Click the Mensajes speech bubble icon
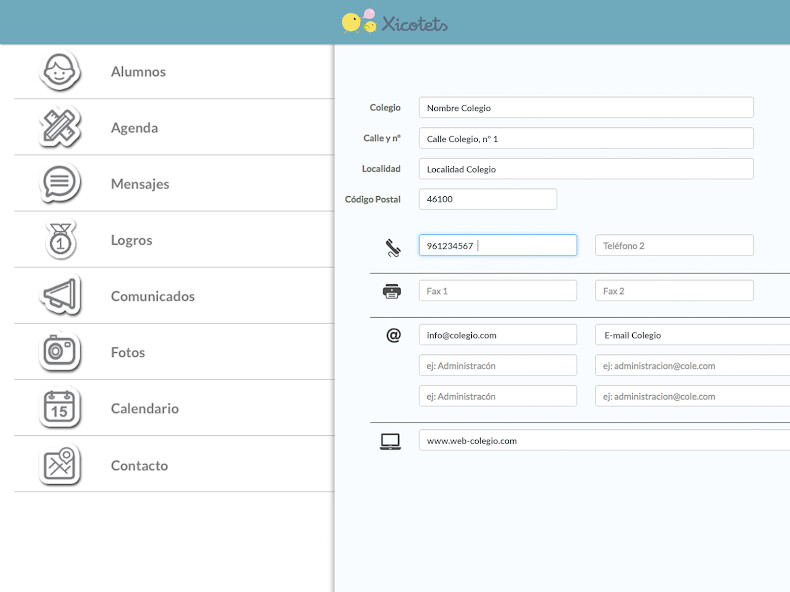The width and height of the screenshot is (790, 592). [x=59, y=183]
